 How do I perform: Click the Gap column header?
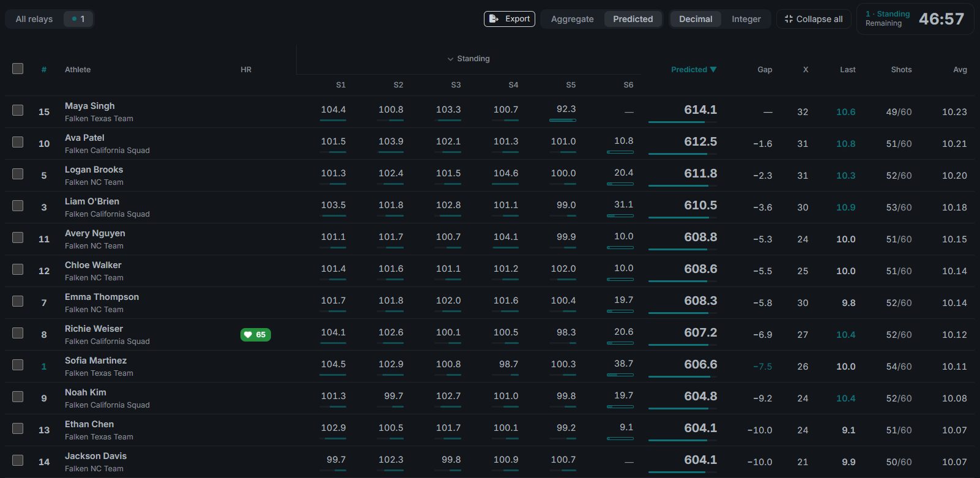[765, 70]
